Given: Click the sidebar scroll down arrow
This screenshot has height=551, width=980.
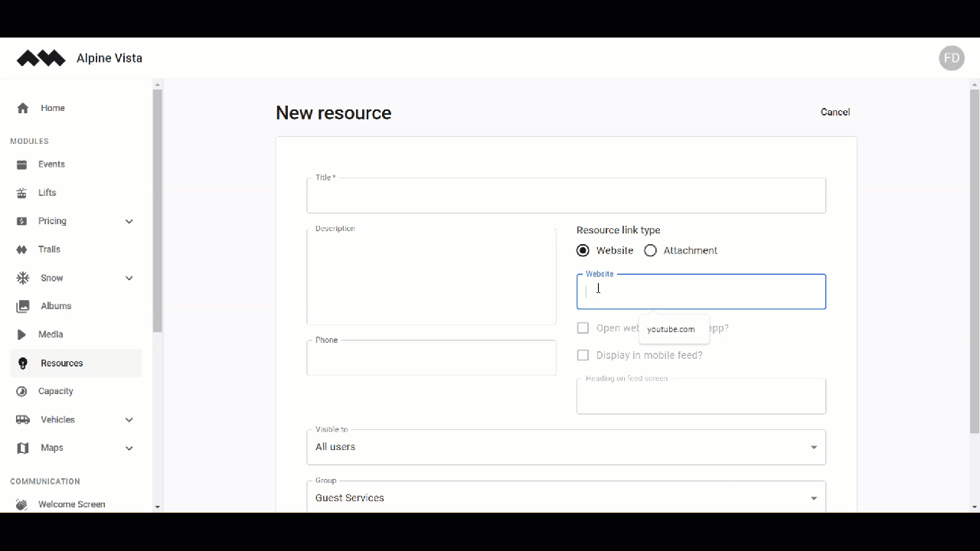Looking at the screenshot, I should [158, 507].
